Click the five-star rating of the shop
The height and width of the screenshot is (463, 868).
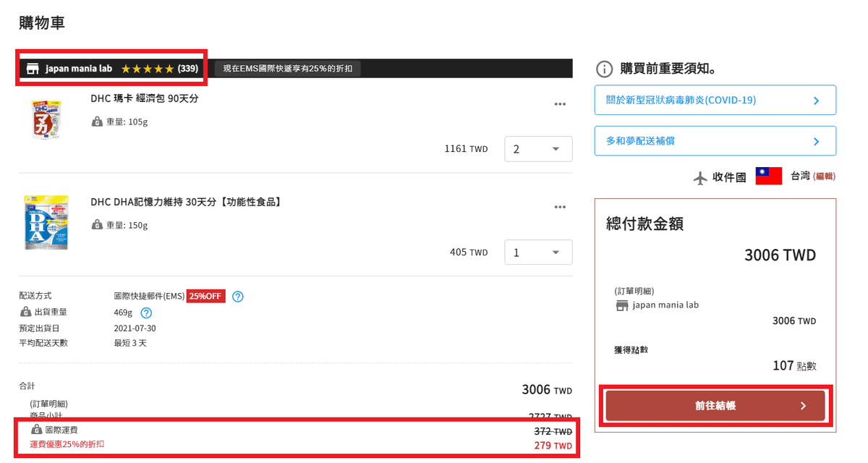click(x=148, y=69)
